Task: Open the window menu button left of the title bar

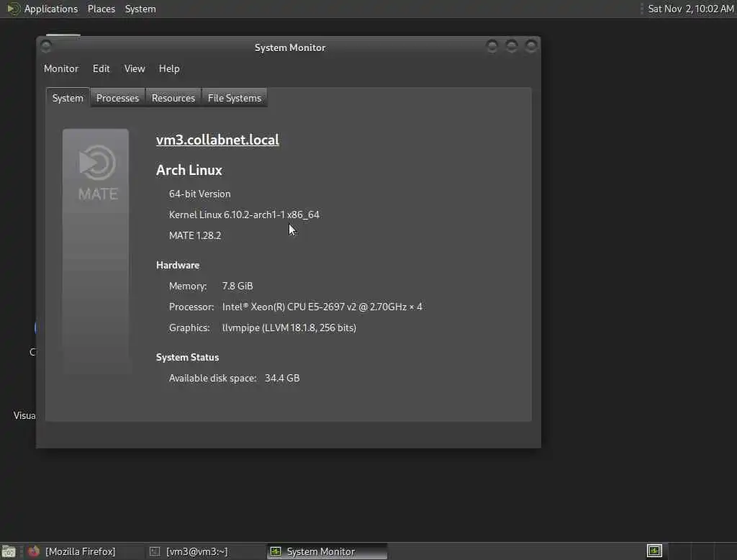Action: coord(46,46)
